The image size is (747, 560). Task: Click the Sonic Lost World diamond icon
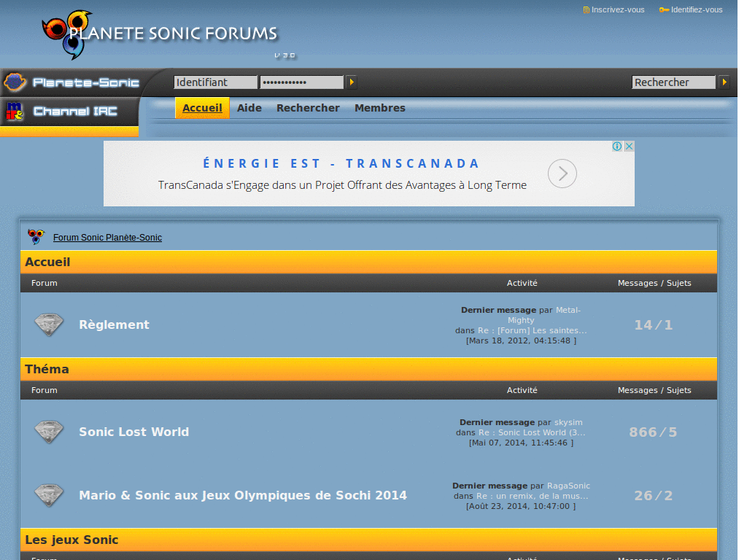tap(49, 432)
